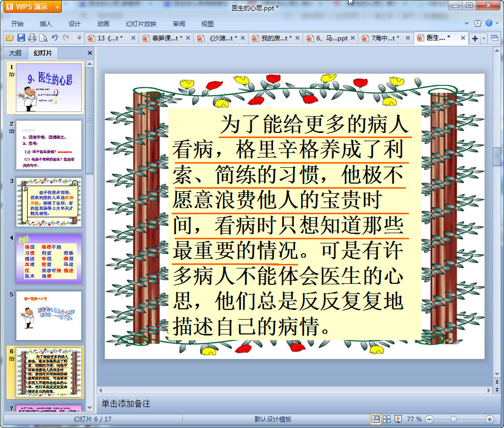
Task: Open the skin/shirt icon in title area
Action: (x=477, y=23)
